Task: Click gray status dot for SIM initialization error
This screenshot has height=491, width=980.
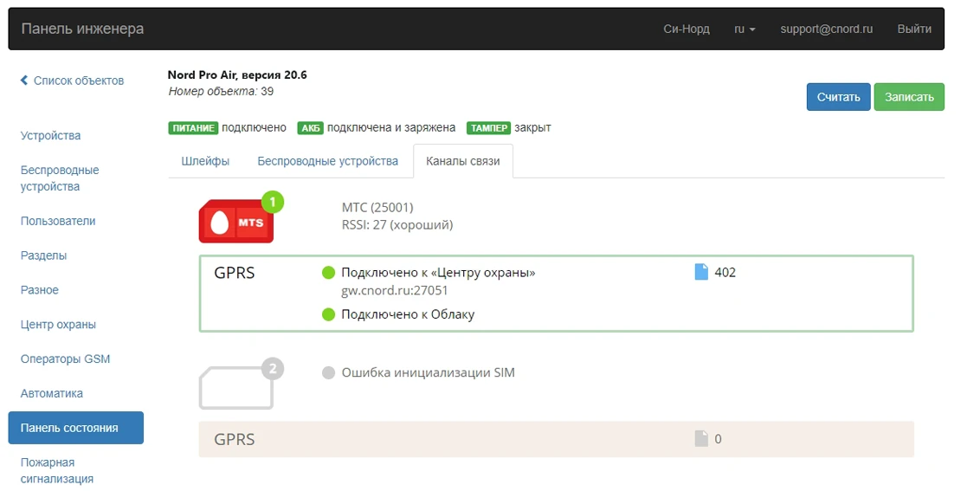Action: [x=328, y=373]
